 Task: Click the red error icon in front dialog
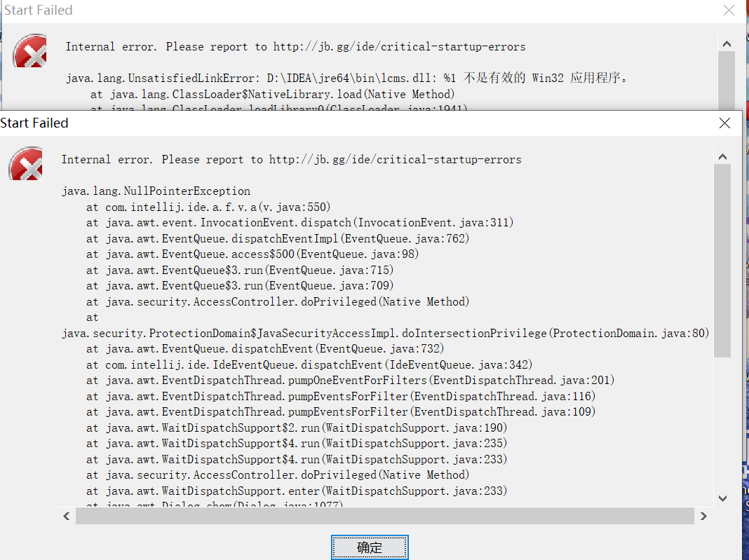coord(25,163)
